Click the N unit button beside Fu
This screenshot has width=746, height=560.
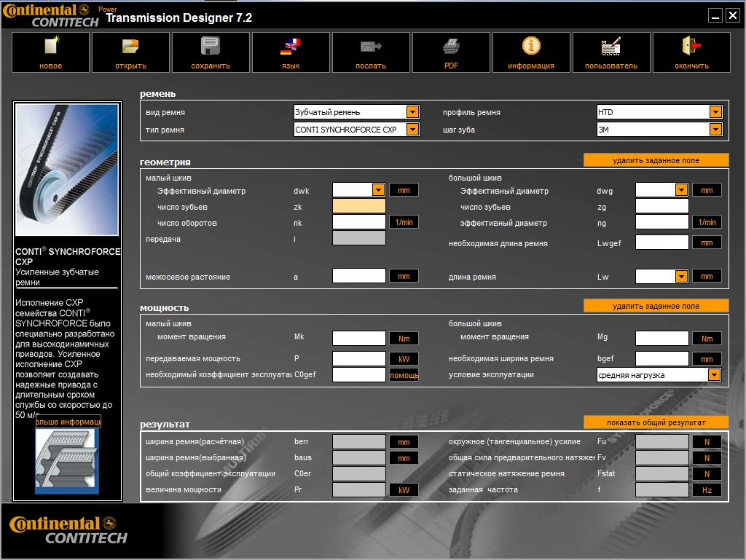[707, 442]
